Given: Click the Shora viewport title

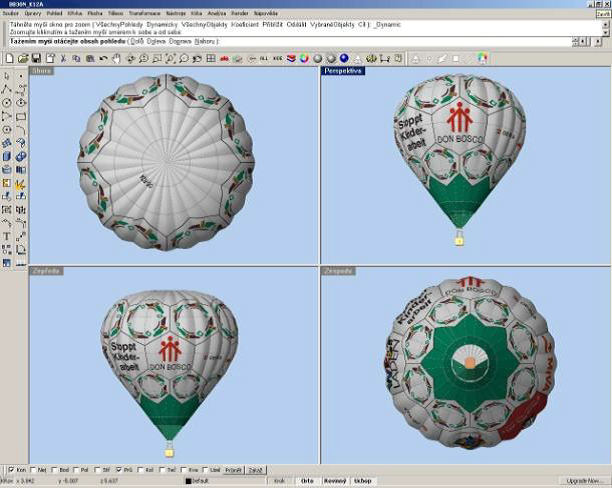Looking at the screenshot, I should (41, 71).
